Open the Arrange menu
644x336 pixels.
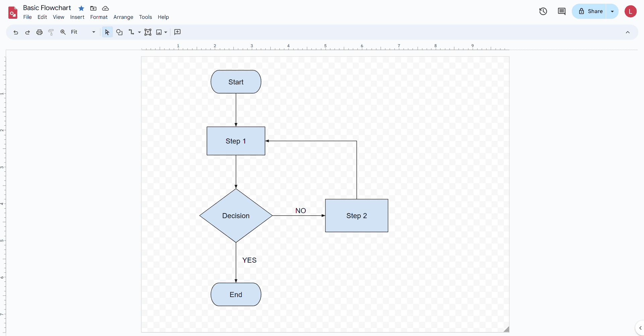click(x=123, y=17)
